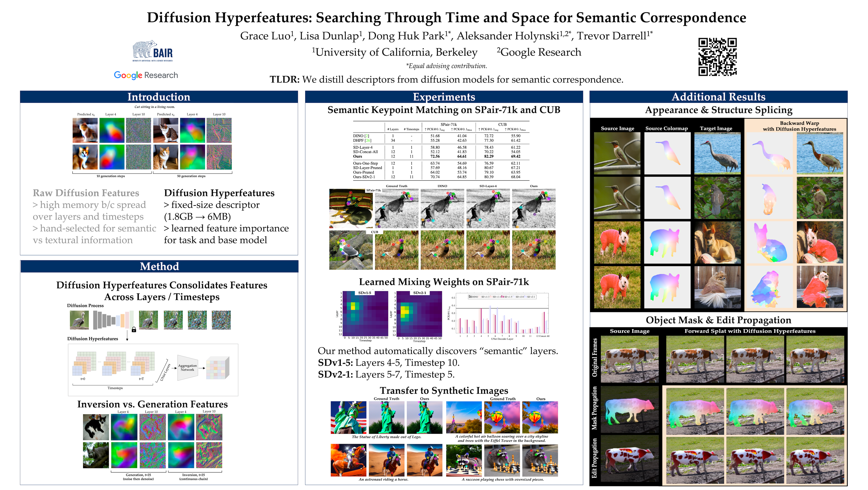Screen dimensions: 868x490
Task: Click the Method section header
Action: click(159, 266)
